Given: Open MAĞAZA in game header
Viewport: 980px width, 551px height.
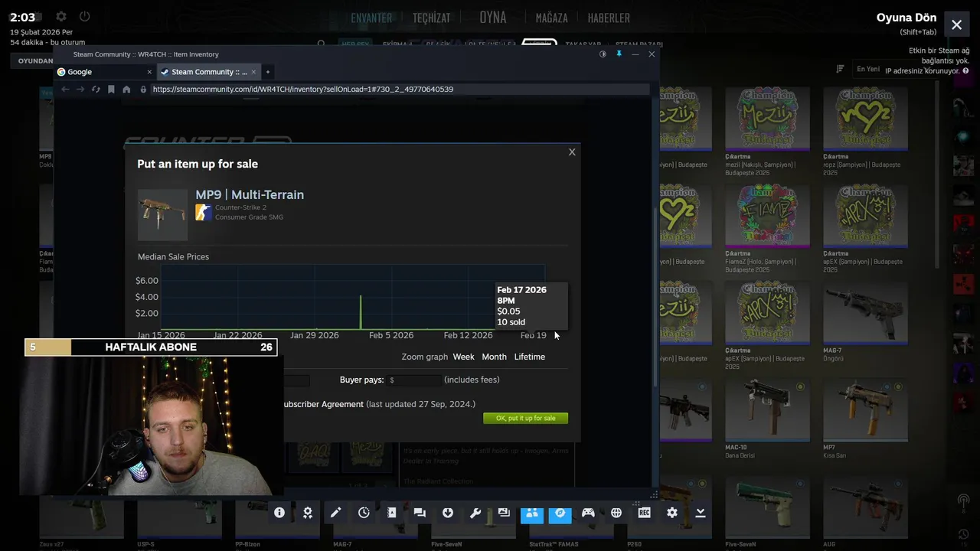Looking at the screenshot, I should click(x=551, y=18).
